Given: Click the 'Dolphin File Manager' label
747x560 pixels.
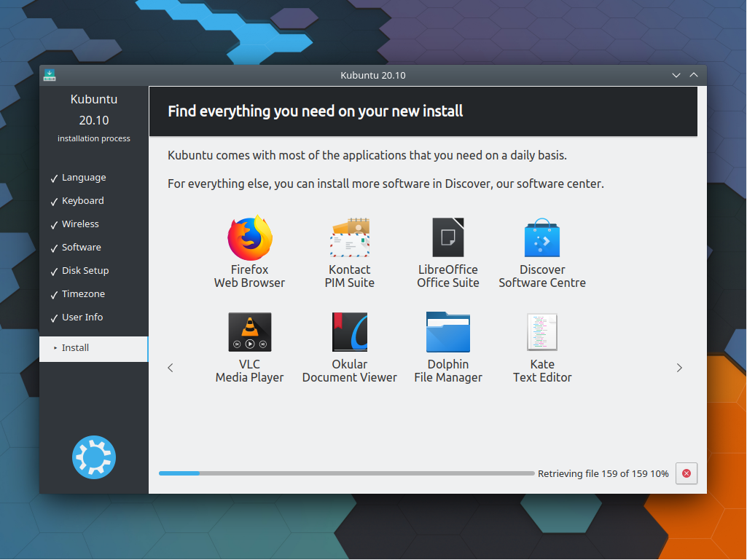Looking at the screenshot, I should coord(447,371).
